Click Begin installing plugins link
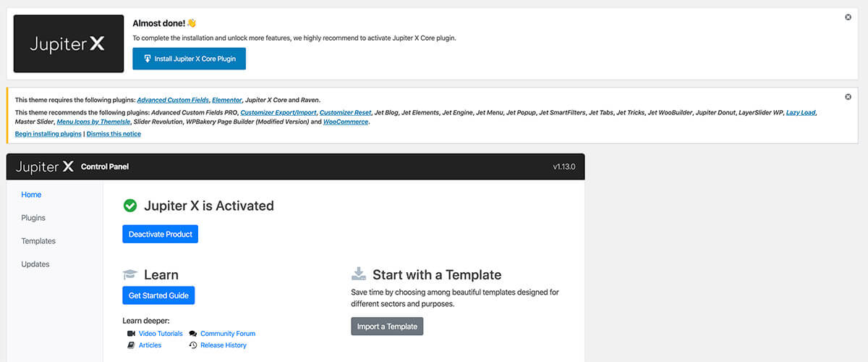Screen dimensions: 868x362 (48, 134)
